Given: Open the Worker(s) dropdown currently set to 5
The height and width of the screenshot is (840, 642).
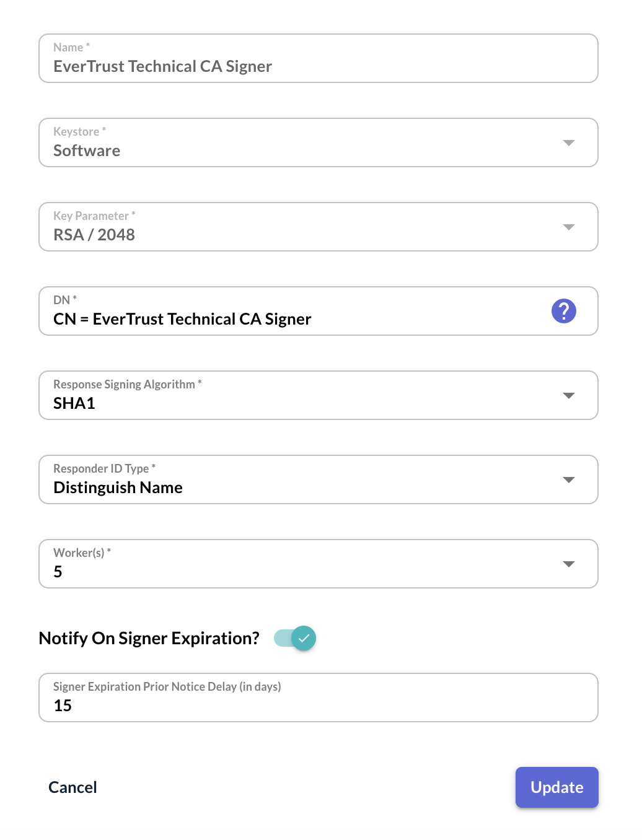Looking at the screenshot, I should coord(319,564).
